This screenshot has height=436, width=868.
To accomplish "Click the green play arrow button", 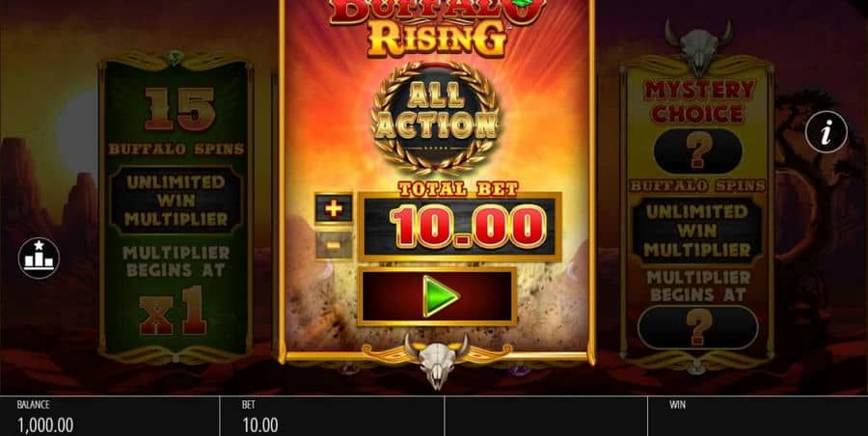I will coord(437,296).
